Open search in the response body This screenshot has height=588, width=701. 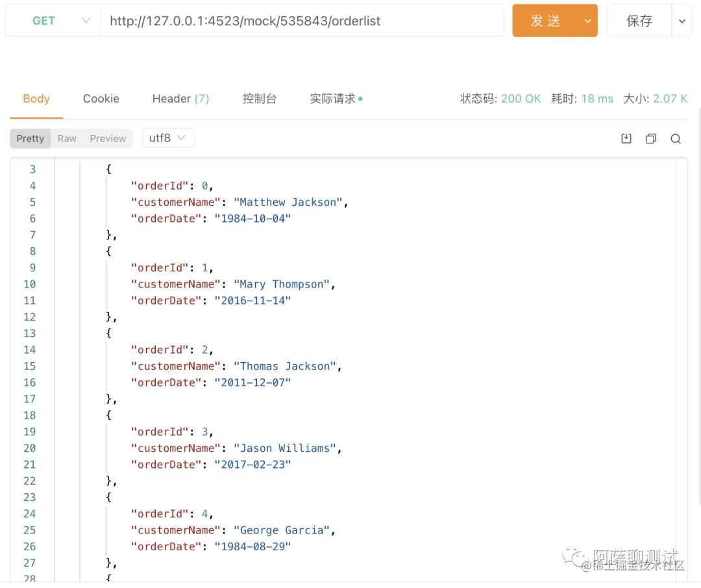676,139
